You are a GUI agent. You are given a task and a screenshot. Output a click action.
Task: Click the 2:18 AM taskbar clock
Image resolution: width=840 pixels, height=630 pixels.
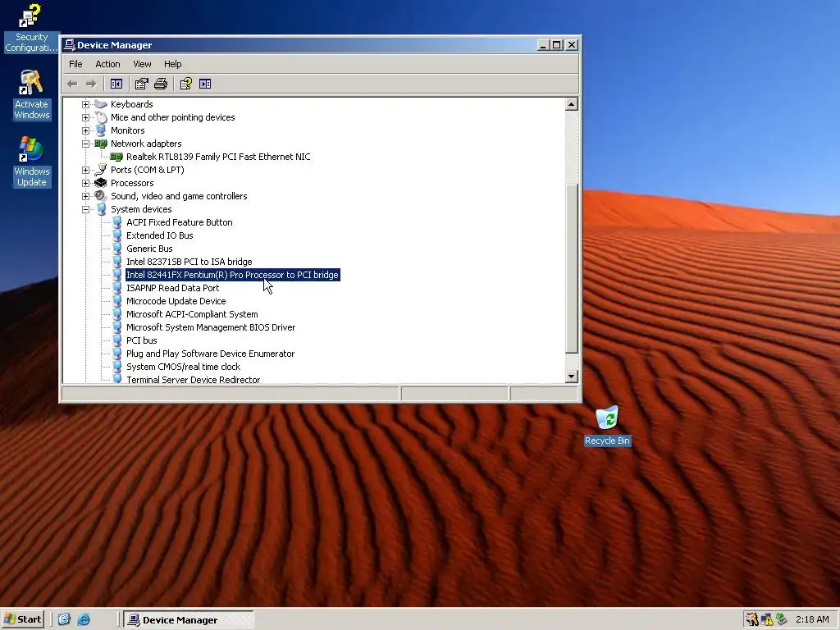[x=812, y=619]
